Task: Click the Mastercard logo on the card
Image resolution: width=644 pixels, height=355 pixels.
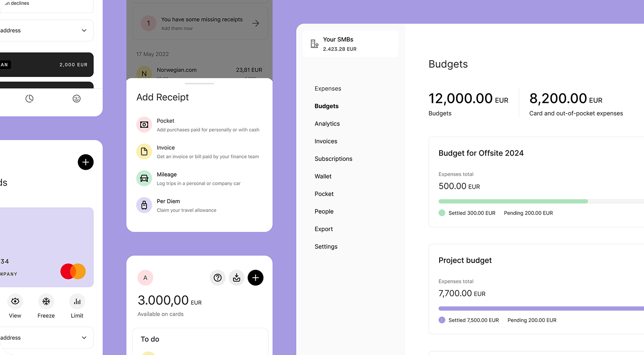Action: 73,271
